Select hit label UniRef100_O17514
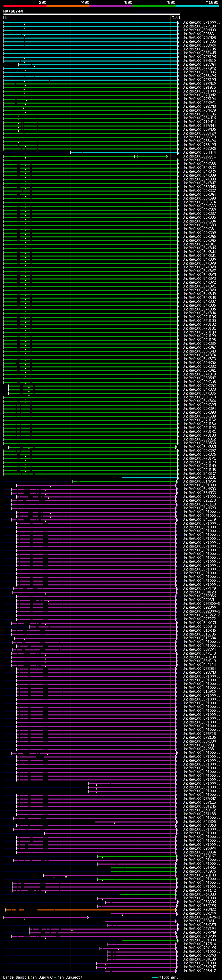This screenshot has width=222, height=980. [199, 944]
